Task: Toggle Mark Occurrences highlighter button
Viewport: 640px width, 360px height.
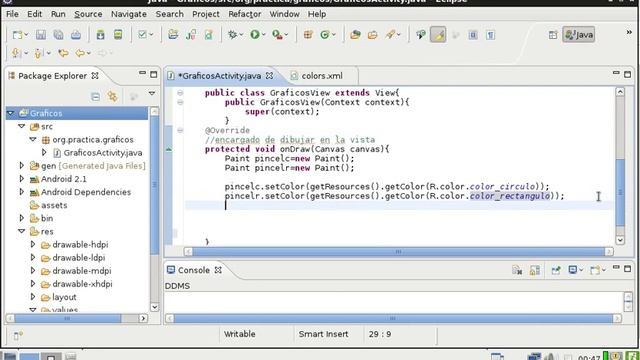Action: coord(438,35)
